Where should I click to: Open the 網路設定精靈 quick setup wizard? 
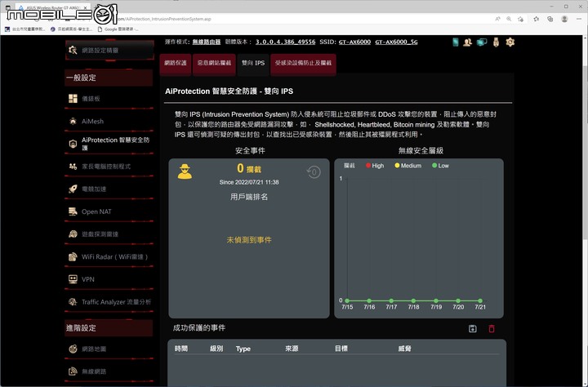click(x=109, y=51)
